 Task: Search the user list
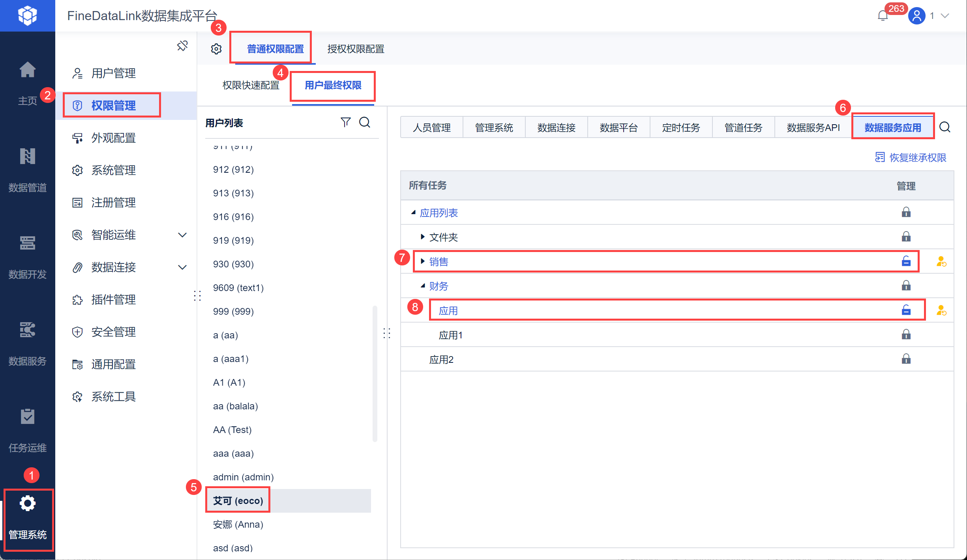click(x=365, y=122)
